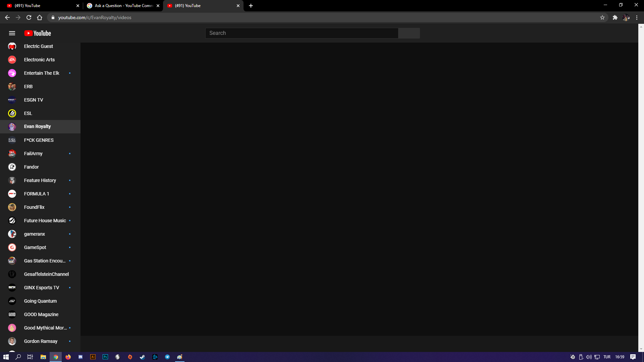Open the Chrome three-dot menu

click(637, 17)
